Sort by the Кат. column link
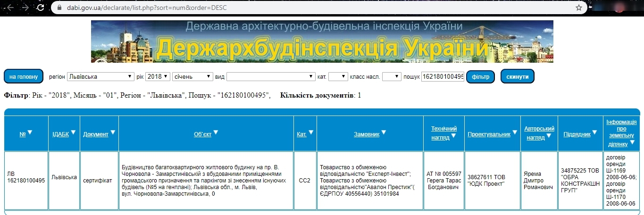This screenshot has height=215, width=644. pyautogui.click(x=302, y=134)
